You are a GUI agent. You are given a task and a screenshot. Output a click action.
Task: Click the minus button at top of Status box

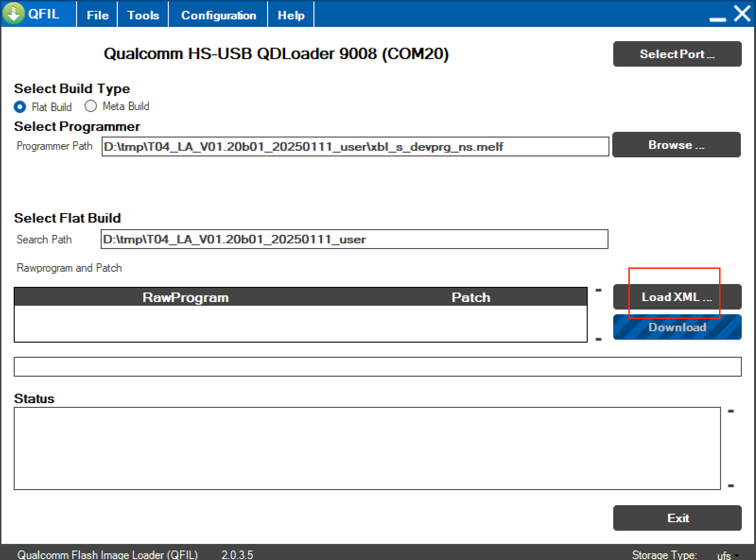pyautogui.click(x=731, y=412)
